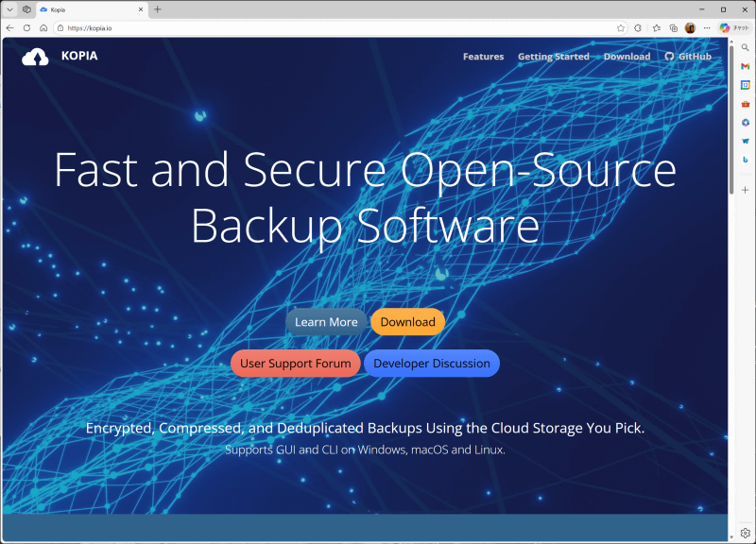The image size is (756, 544).
Task: Open the Copilot chat button
Action: tap(734, 28)
